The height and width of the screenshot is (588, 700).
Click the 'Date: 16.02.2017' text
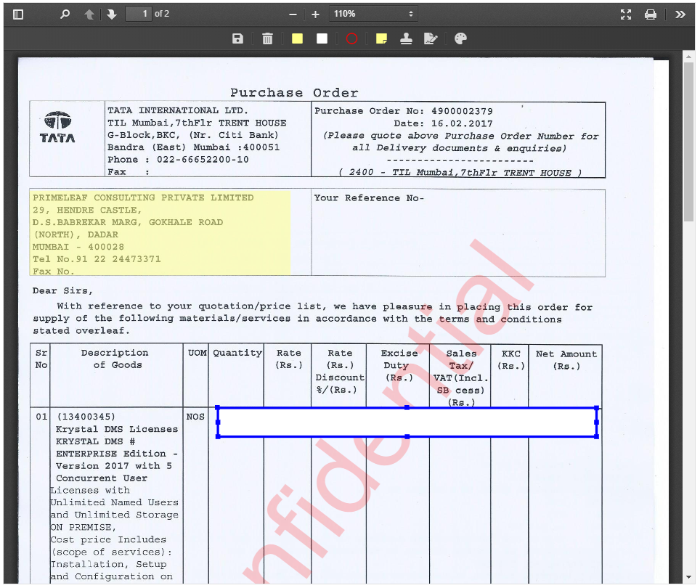[443, 123]
